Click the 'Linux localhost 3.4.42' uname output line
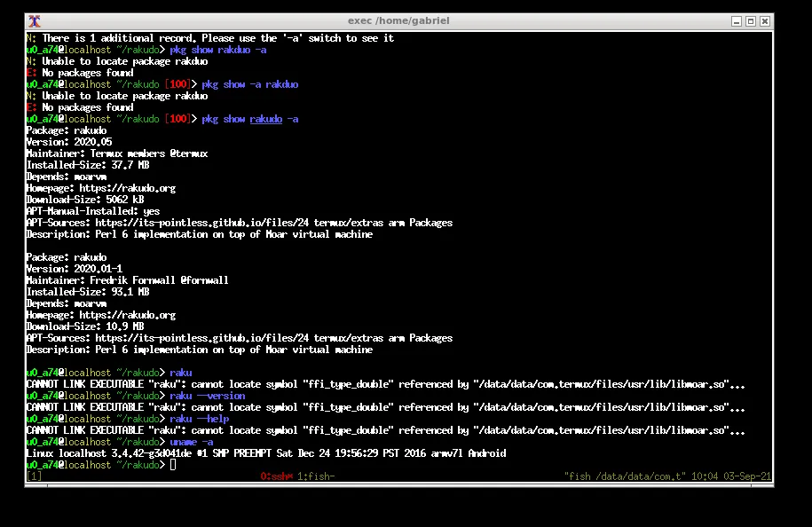 pos(266,453)
